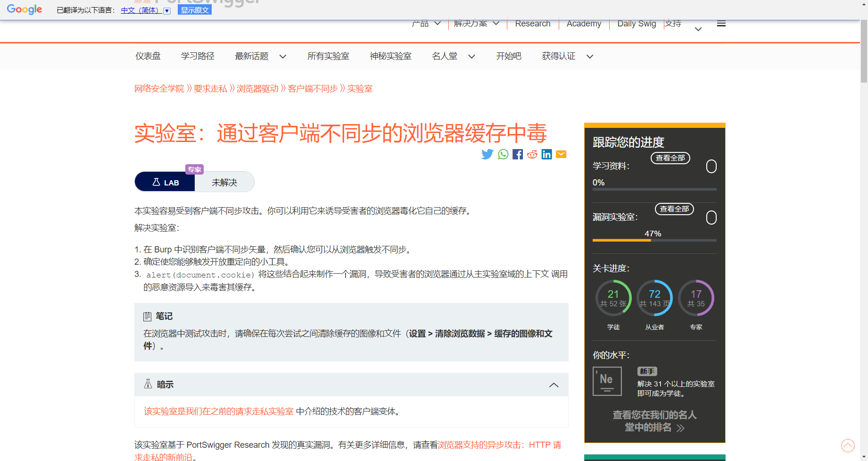The width and height of the screenshot is (868, 461).
Task: Go to 仪表盘 tab
Action: pyautogui.click(x=148, y=56)
